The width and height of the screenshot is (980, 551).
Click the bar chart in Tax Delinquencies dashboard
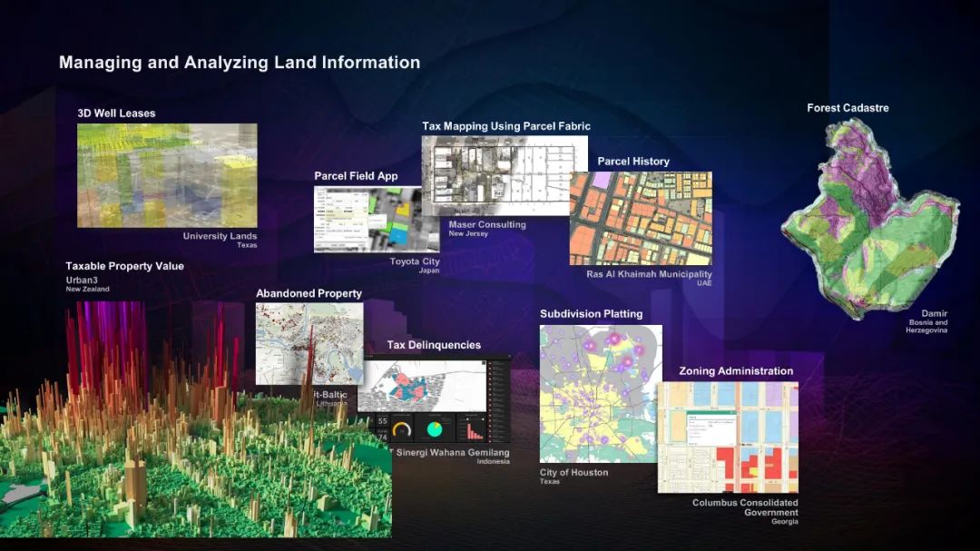click(x=474, y=429)
